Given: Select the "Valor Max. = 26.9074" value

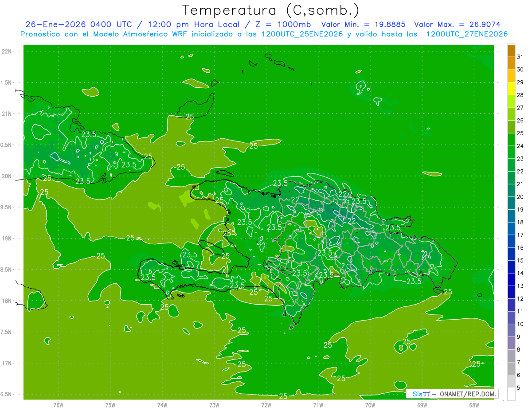Looking at the screenshot, I should pos(457,25).
